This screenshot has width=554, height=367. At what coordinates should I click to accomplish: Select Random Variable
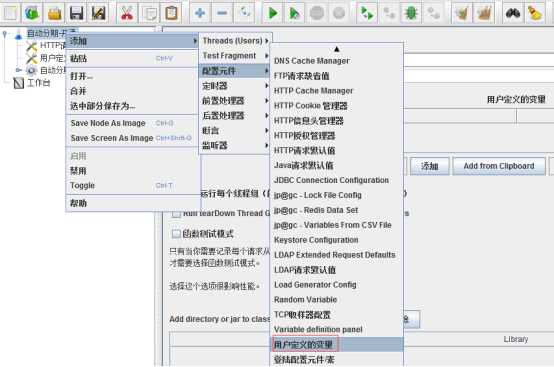coord(337,300)
